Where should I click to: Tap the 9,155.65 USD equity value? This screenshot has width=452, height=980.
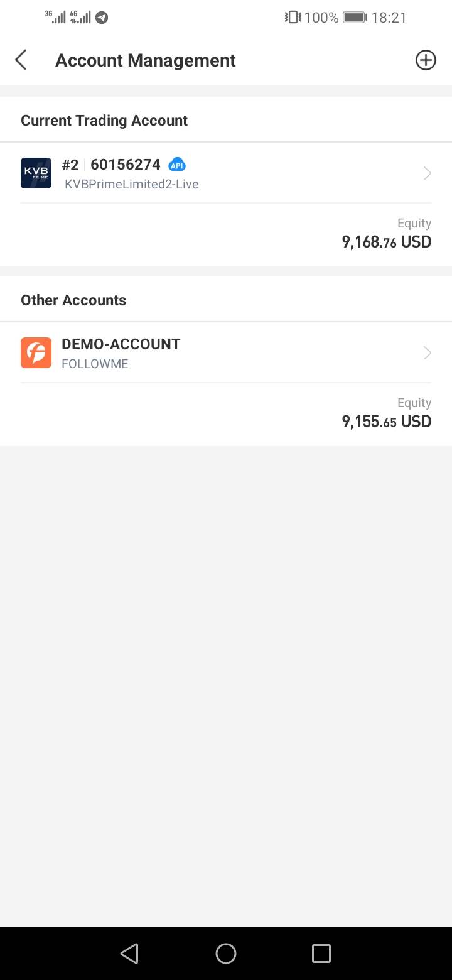(x=386, y=422)
